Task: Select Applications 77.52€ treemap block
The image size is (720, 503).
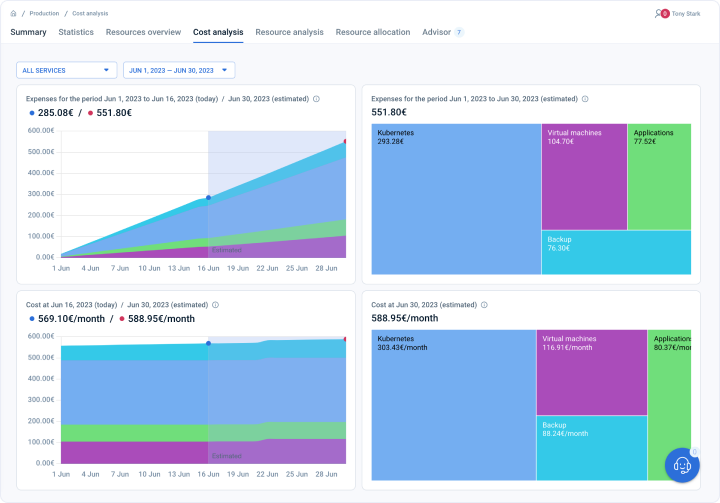Action: coord(659,176)
